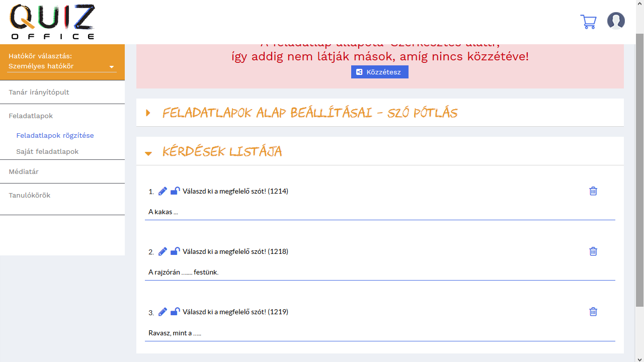This screenshot has height=362, width=644.
Task: Edit question 3 with pencil icon
Action: (x=163, y=312)
